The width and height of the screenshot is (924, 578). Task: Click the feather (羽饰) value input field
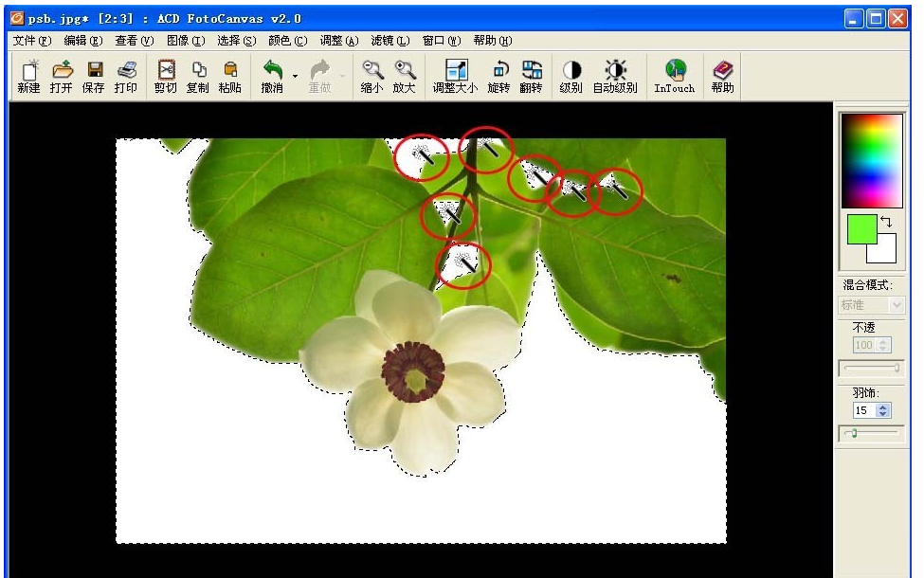pyautogui.click(x=863, y=410)
